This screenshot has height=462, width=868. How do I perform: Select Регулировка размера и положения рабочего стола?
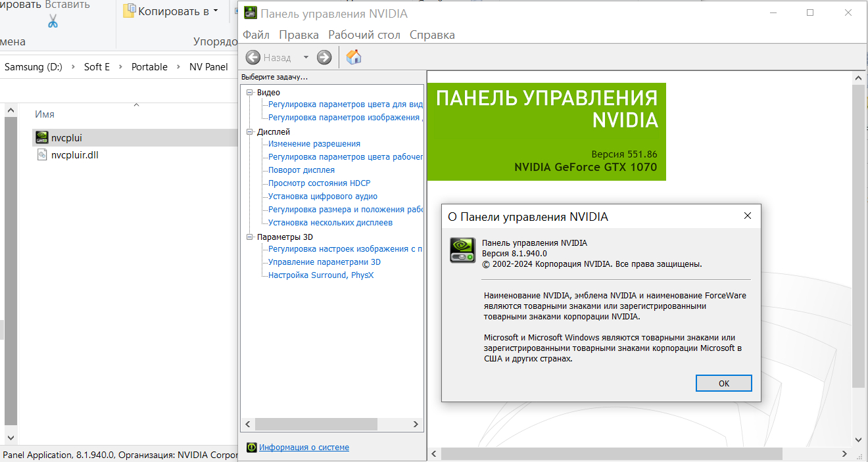pyautogui.click(x=346, y=210)
